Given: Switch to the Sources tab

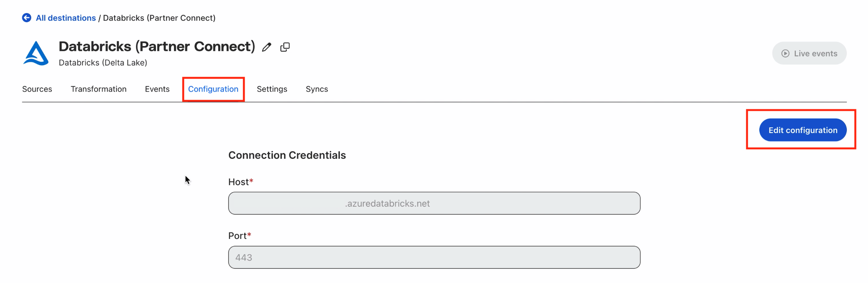Looking at the screenshot, I should 37,89.
